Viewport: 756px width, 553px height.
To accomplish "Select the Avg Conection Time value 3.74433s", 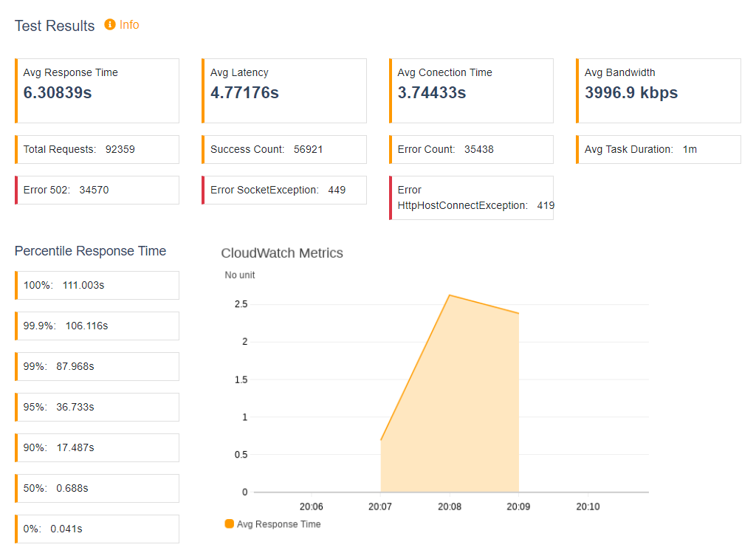I will click(431, 92).
